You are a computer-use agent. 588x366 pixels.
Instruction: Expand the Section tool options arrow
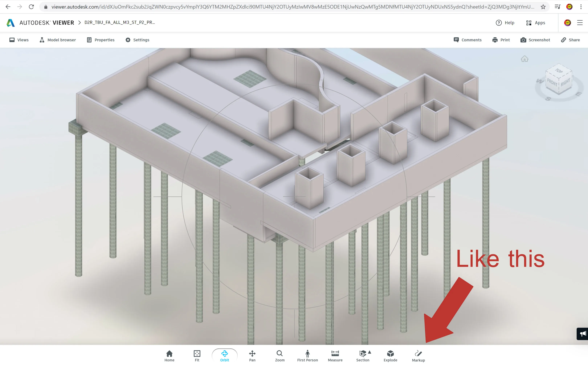point(369,352)
